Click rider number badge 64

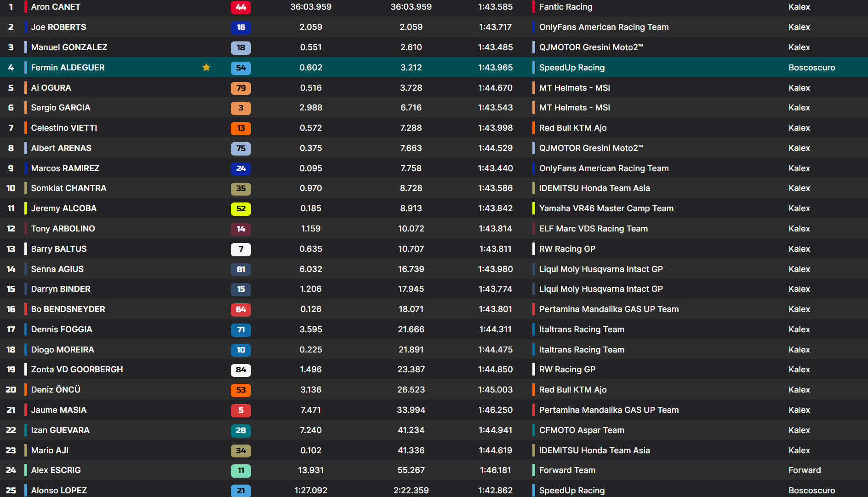point(241,309)
